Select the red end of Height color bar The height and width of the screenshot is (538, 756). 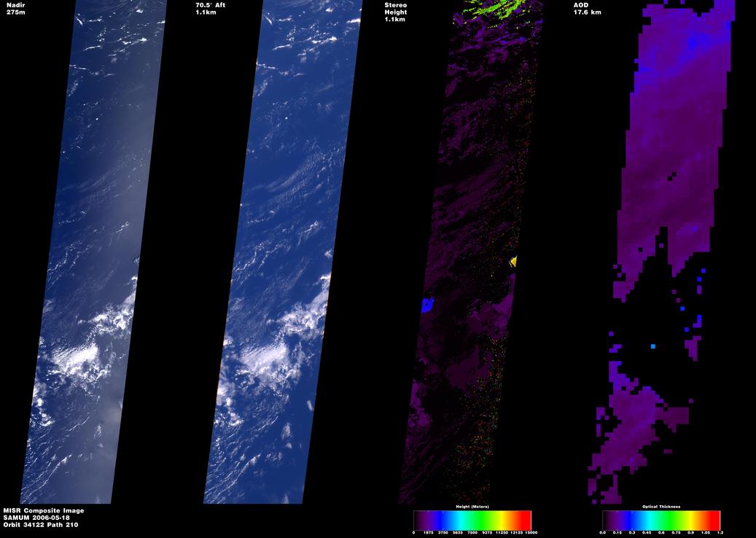526,521
